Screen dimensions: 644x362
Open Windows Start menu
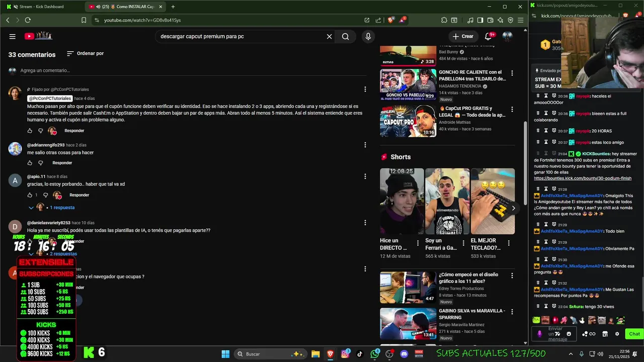[x=225, y=354]
